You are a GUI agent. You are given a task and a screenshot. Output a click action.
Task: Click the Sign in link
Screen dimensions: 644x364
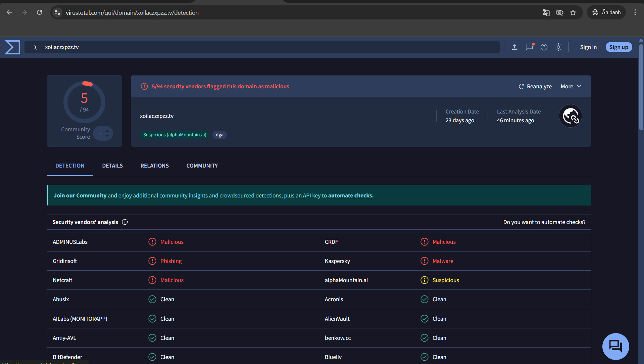[588, 47]
